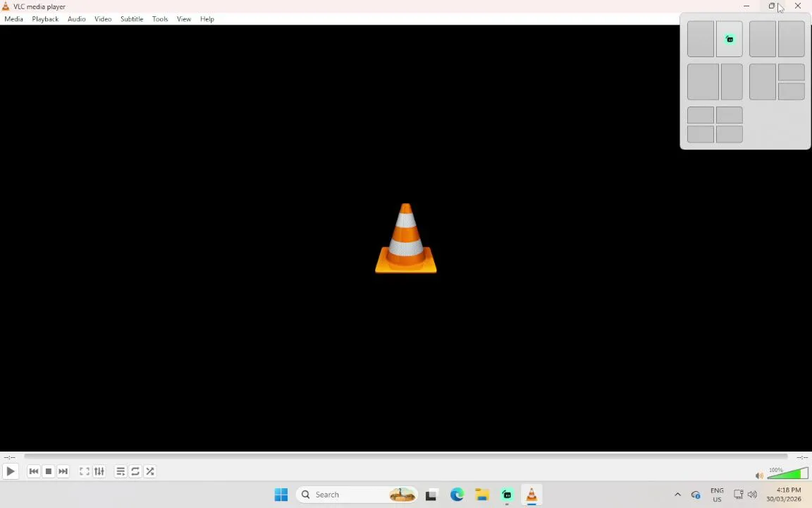Open the Media menu
The image size is (812, 508).
click(13, 19)
